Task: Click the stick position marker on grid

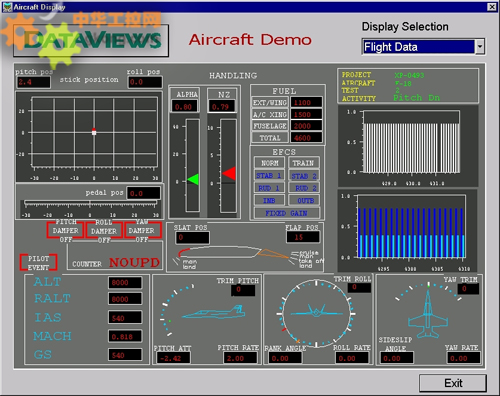Action: click(94, 131)
